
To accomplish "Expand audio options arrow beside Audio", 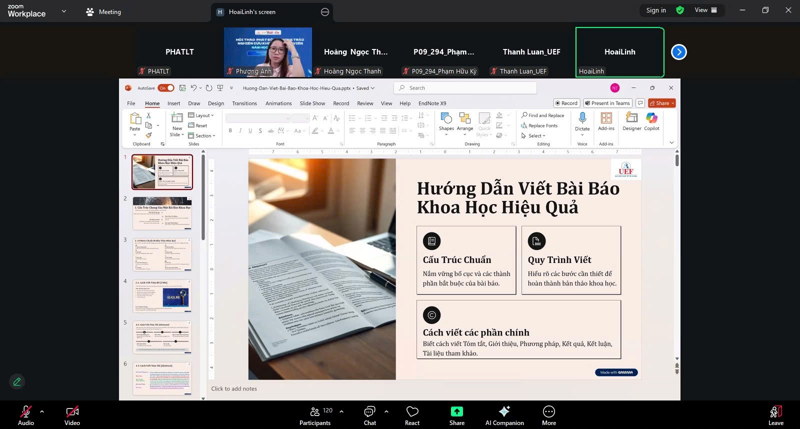I will (x=41, y=411).
